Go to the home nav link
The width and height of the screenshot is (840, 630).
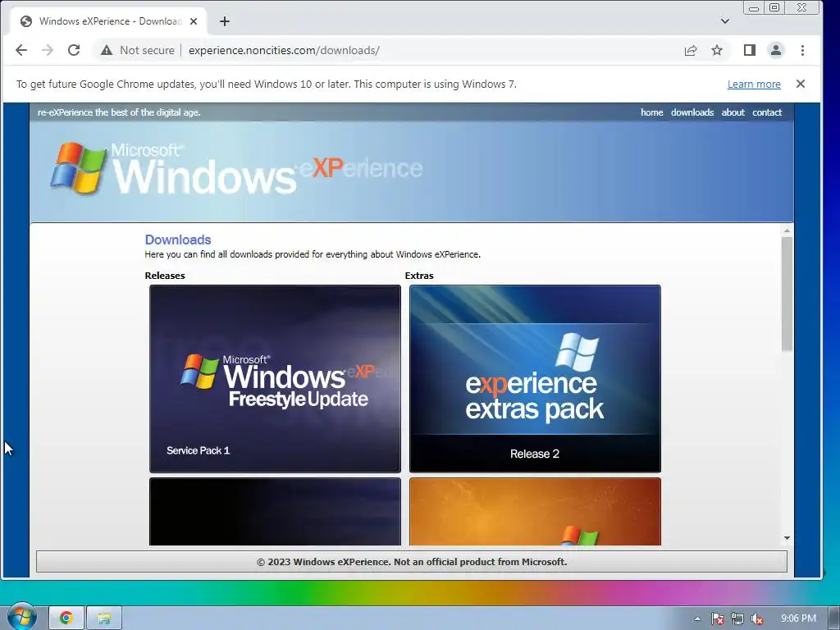pos(651,112)
